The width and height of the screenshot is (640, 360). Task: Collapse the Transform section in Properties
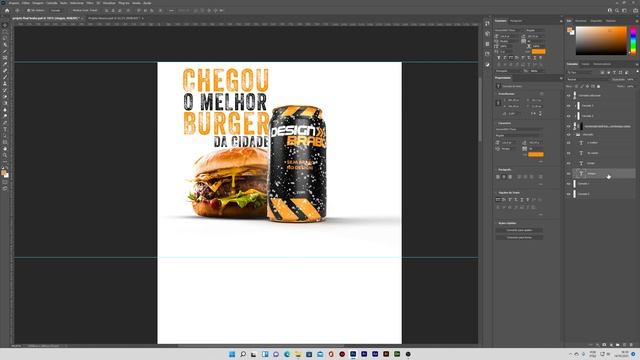497,94
